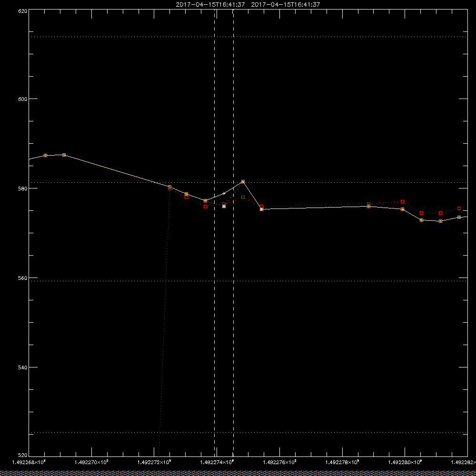Select the 620 y-axis label
The width and height of the screenshot is (476, 476).
(x=23, y=11)
